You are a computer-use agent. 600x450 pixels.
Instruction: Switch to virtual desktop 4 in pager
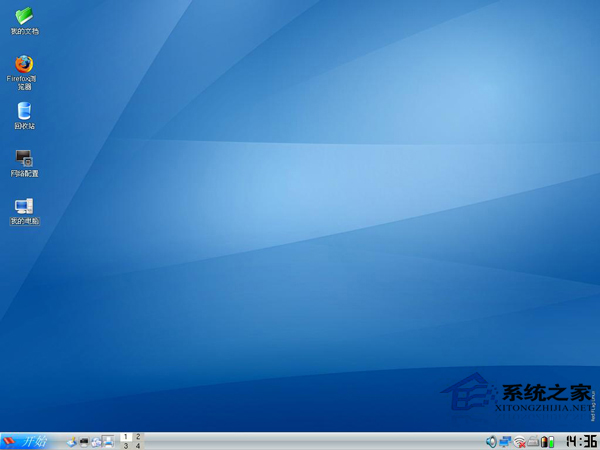(138, 446)
